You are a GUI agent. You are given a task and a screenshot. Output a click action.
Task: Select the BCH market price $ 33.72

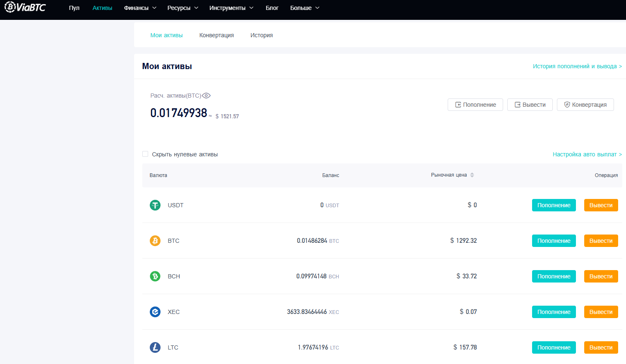click(x=467, y=276)
